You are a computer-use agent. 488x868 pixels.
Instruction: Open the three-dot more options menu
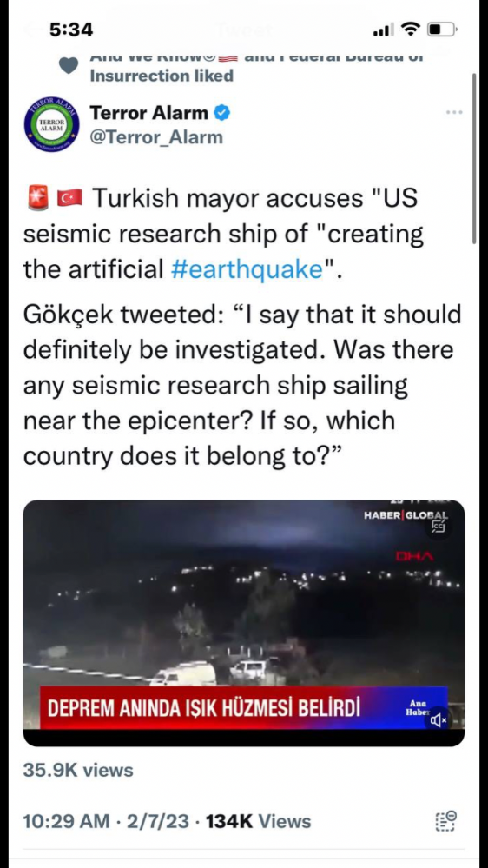point(453,112)
